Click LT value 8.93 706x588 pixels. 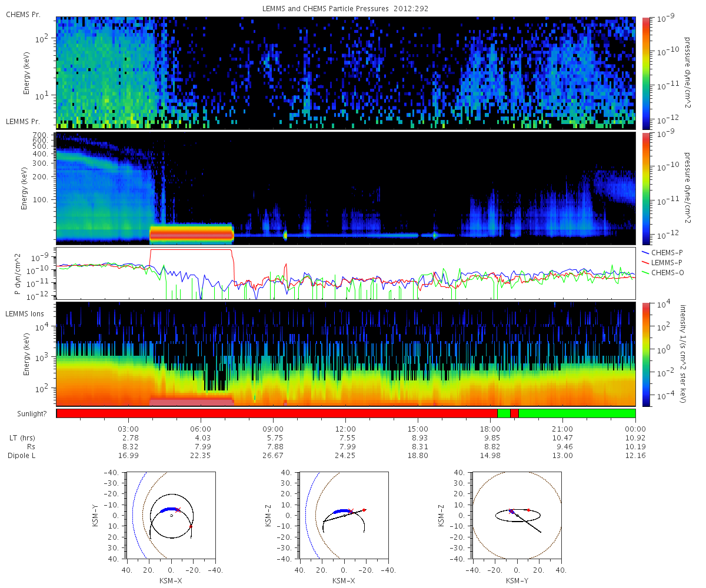[x=420, y=438]
